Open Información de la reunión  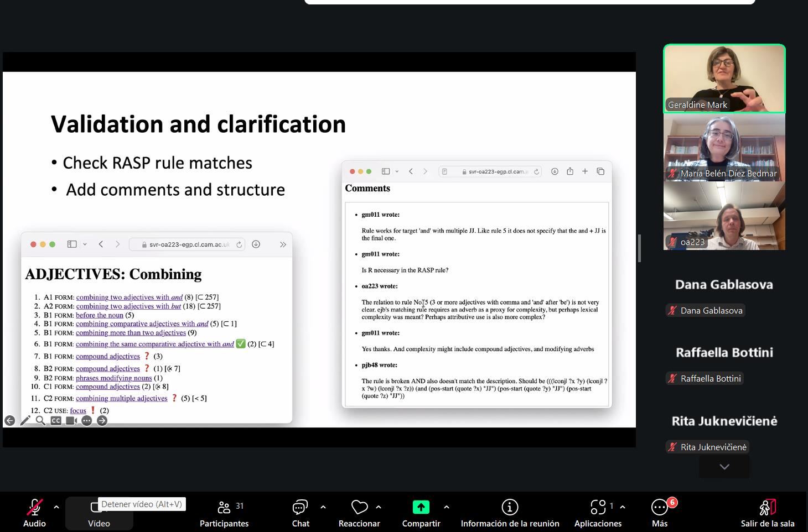(510, 512)
